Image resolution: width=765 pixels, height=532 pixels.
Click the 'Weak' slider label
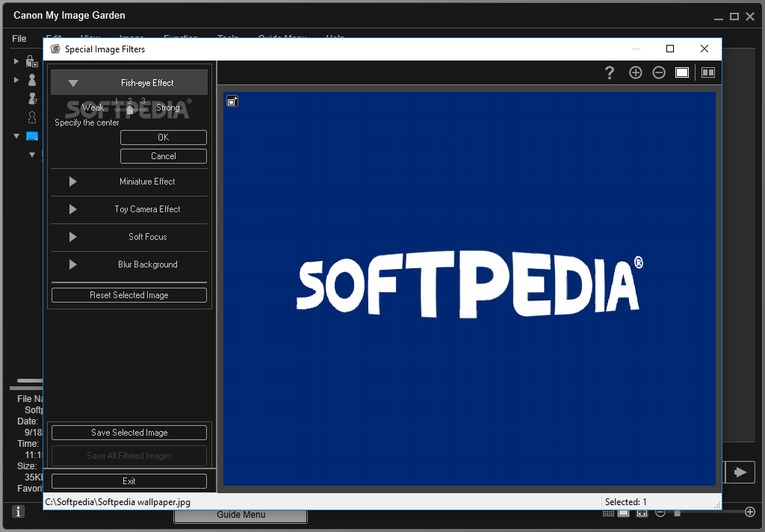click(x=93, y=108)
